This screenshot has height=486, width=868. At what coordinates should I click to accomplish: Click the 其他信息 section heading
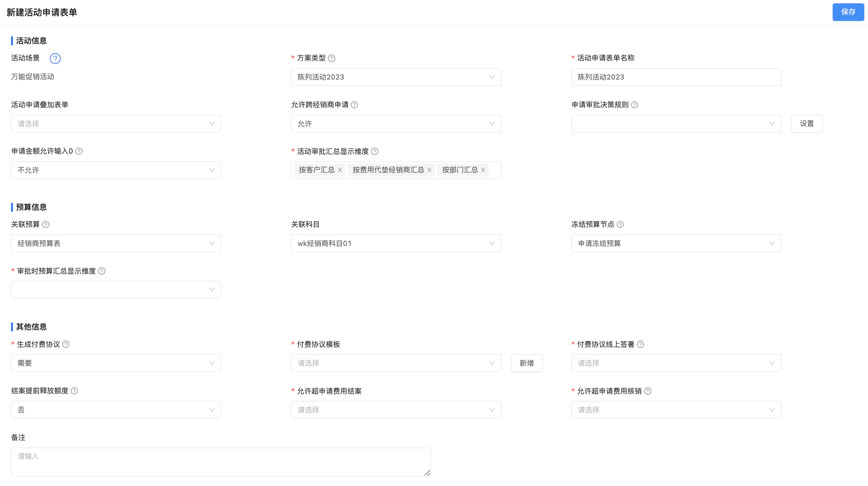pos(31,327)
